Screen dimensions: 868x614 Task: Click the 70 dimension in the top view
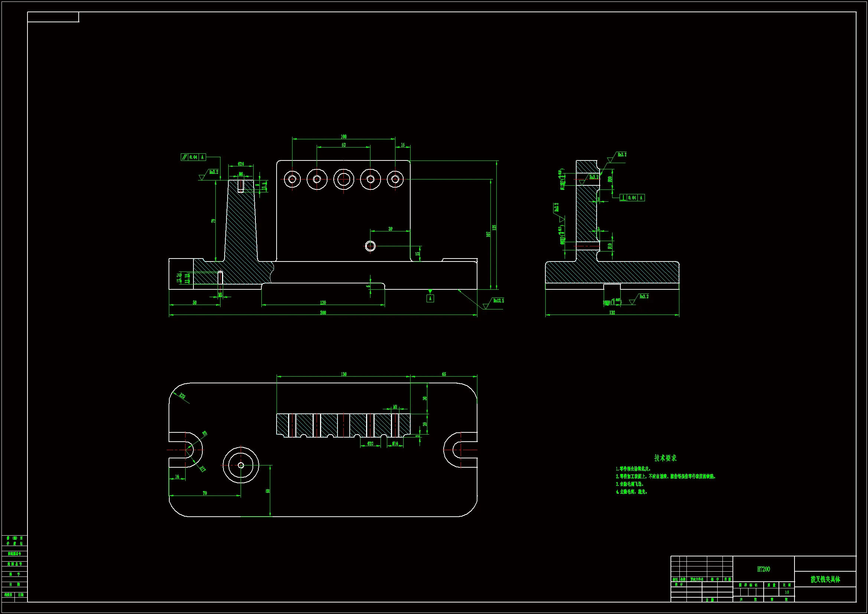point(205,493)
